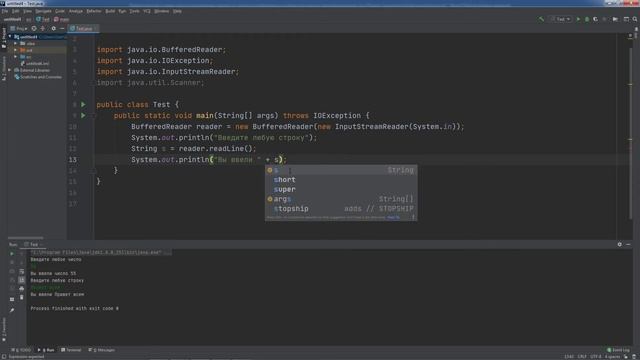The image size is (640, 360).
Task: Expand the out folder in project tree
Action: (x=16, y=50)
